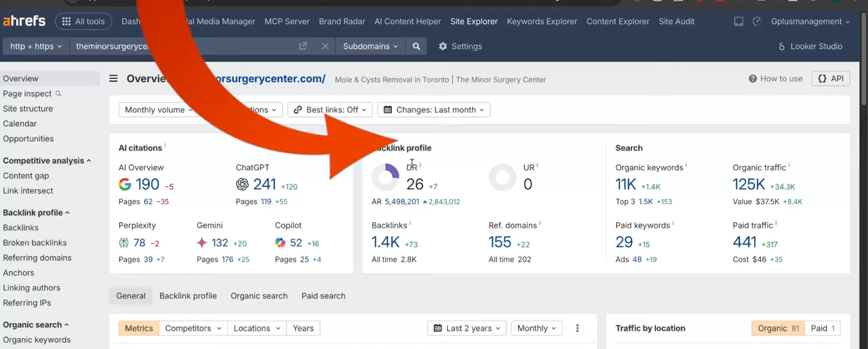868x349 pixels.
Task: Open the URL in new tab icon
Action: tap(303, 46)
